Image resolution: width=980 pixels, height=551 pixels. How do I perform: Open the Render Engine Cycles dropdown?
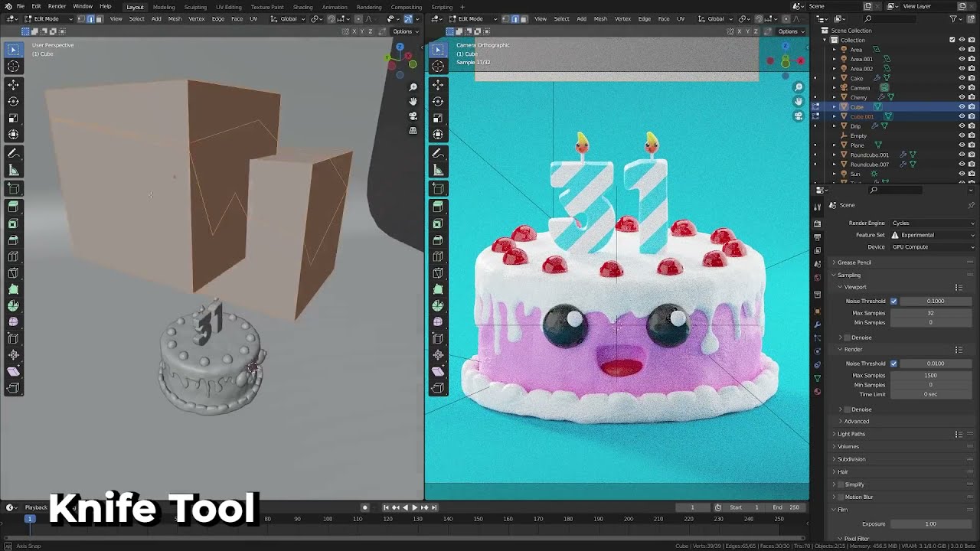click(x=933, y=223)
